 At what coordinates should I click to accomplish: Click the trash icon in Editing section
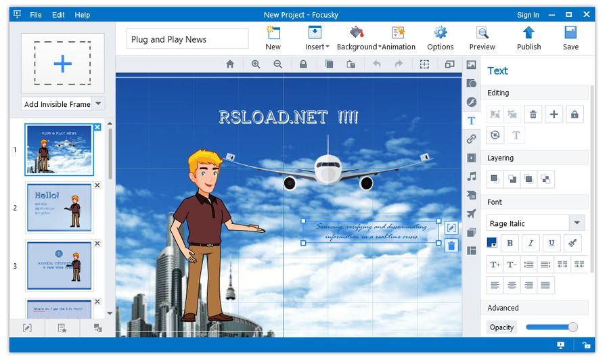(x=533, y=114)
